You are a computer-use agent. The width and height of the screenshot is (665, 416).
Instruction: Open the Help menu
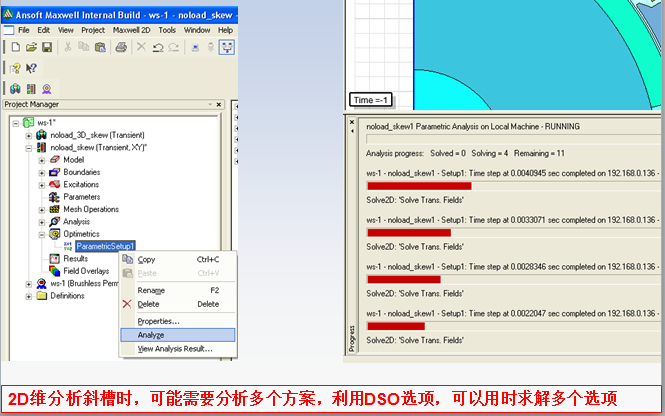pyautogui.click(x=225, y=30)
